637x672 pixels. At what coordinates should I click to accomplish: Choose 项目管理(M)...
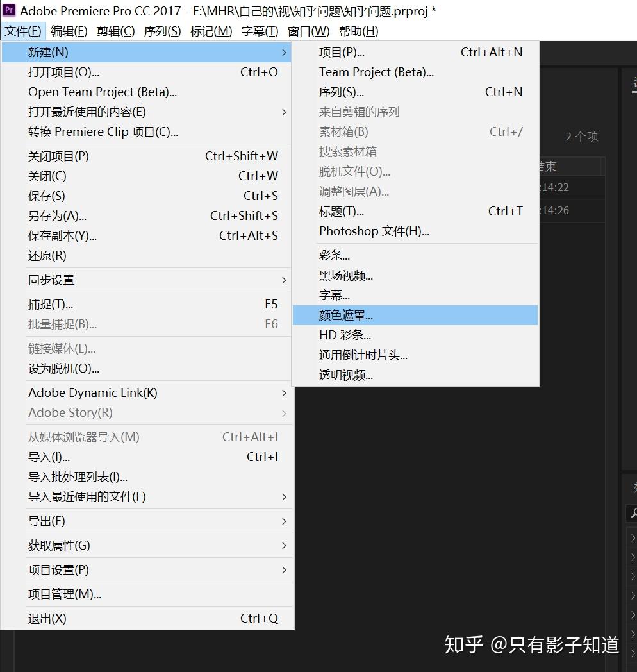(147, 594)
